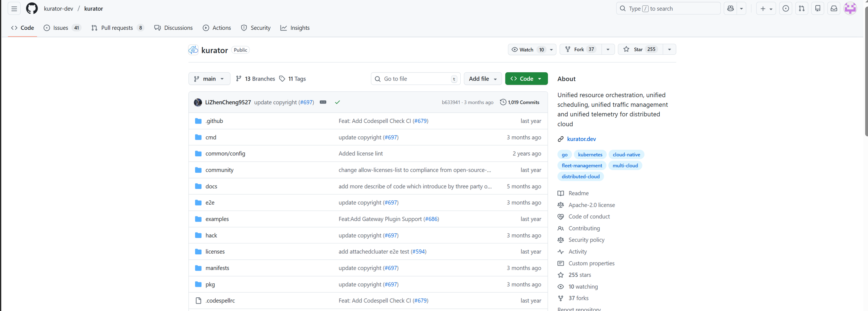Click the 13 Branches branch icon
This screenshot has height=311, width=868.
(x=239, y=79)
